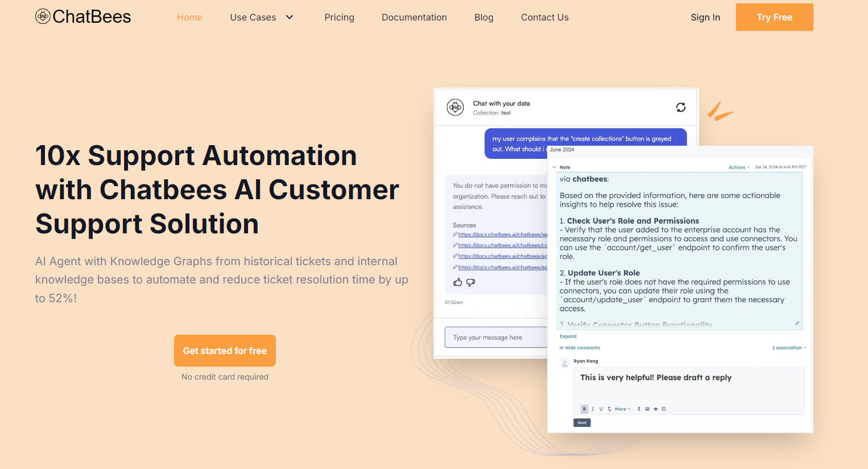The height and width of the screenshot is (469, 868).
Task: Click the Type your message here field
Action: tap(495, 338)
